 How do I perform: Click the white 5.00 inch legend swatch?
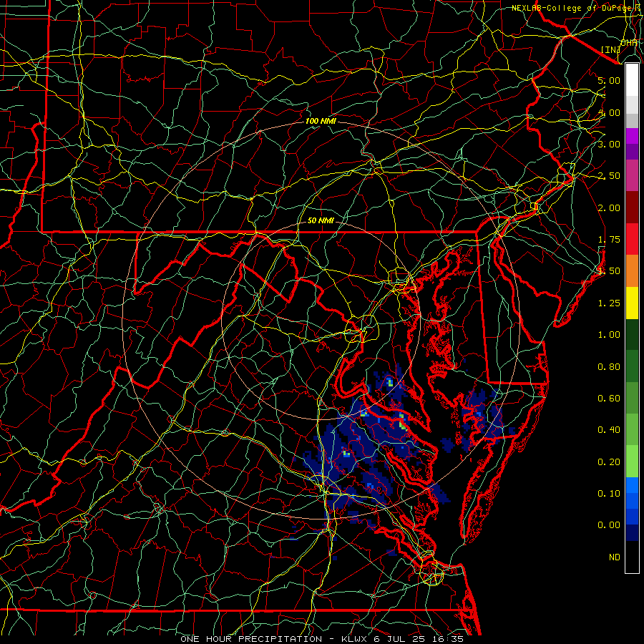(632, 80)
